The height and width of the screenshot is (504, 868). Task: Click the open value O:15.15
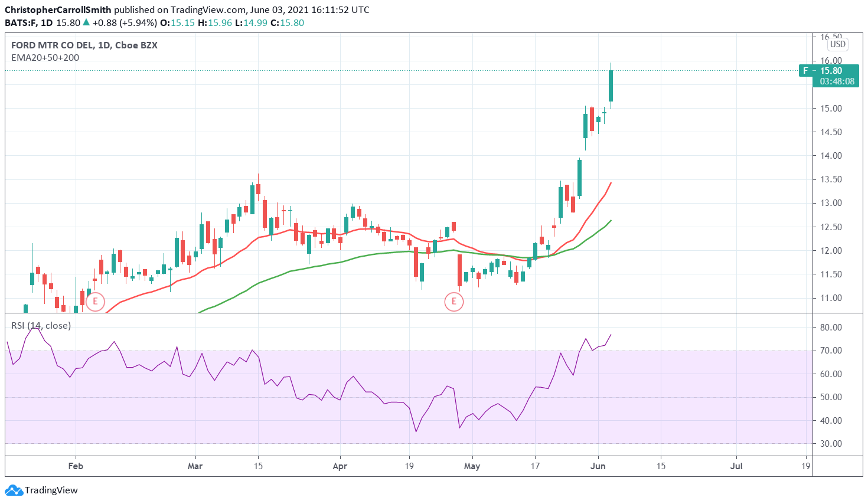pos(178,23)
